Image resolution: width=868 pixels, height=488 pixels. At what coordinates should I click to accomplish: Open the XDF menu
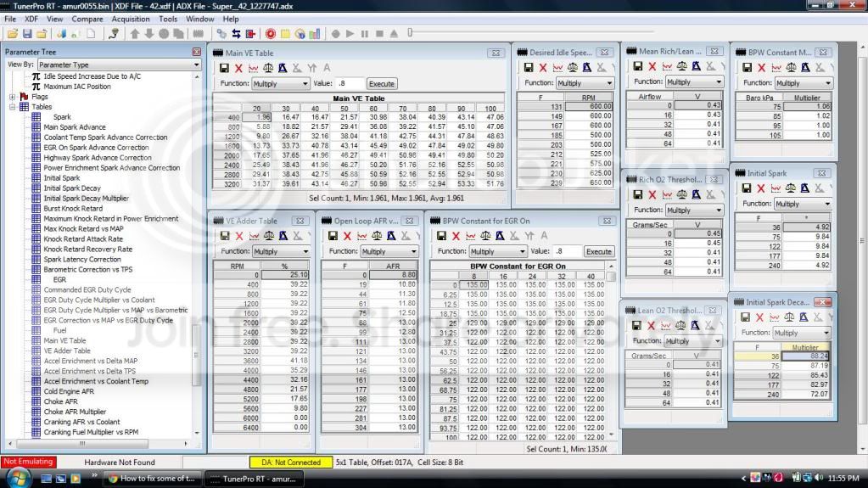[x=31, y=19]
